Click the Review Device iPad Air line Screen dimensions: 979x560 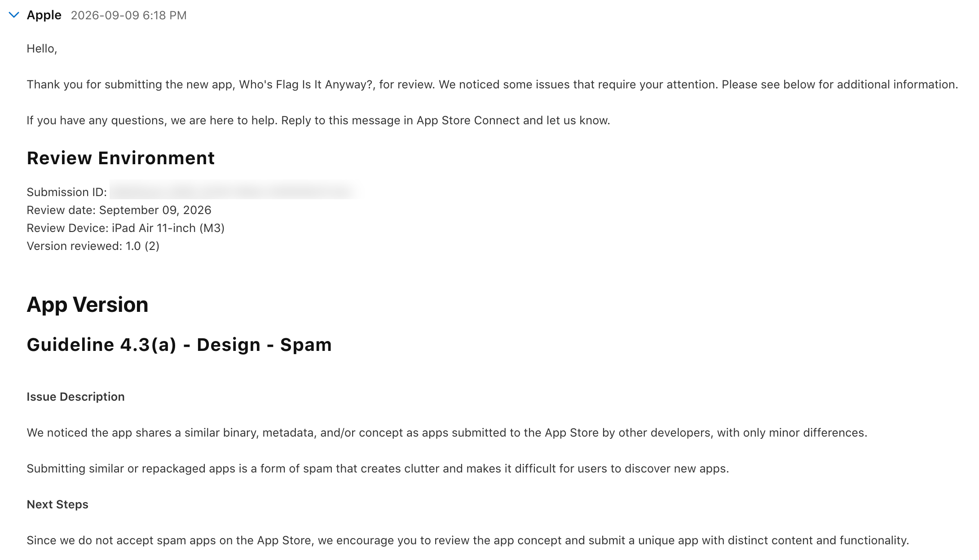[x=126, y=228]
